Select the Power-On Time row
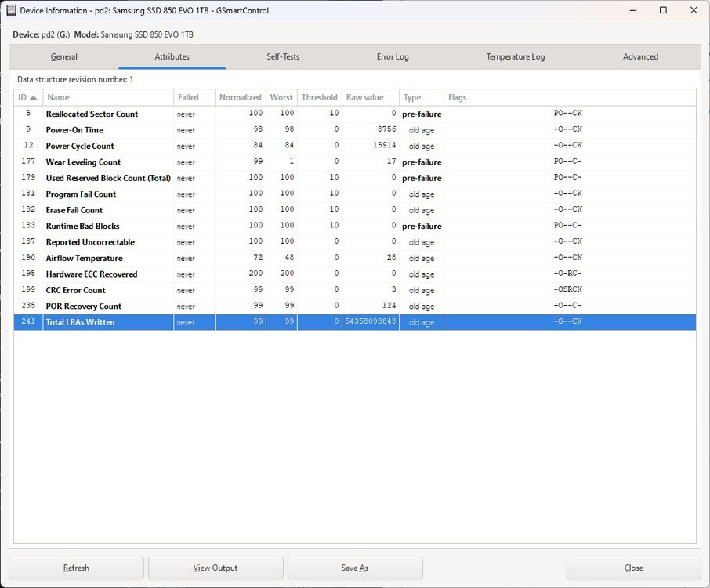The width and height of the screenshot is (710, 588). 355,130
